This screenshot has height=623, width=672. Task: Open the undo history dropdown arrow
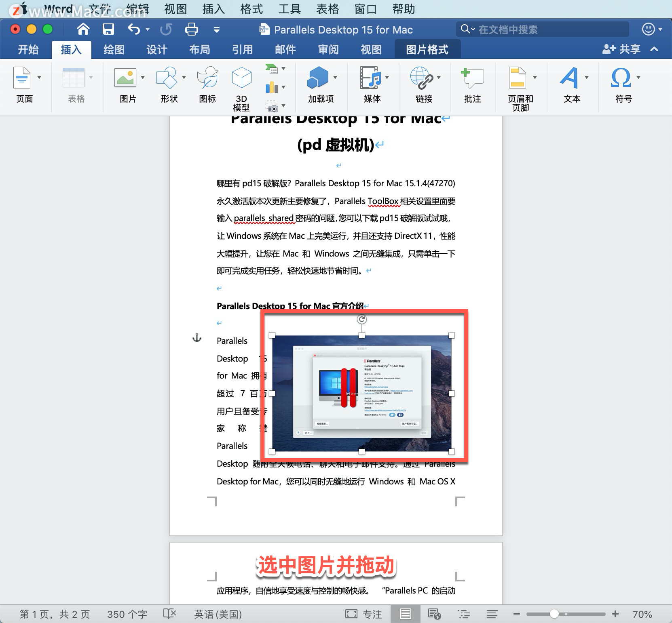148,29
